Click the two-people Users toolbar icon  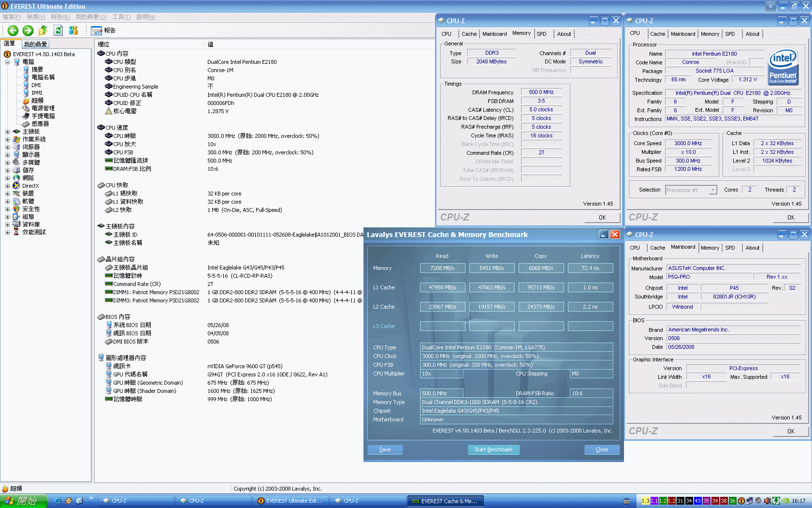[x=73, y=30]
